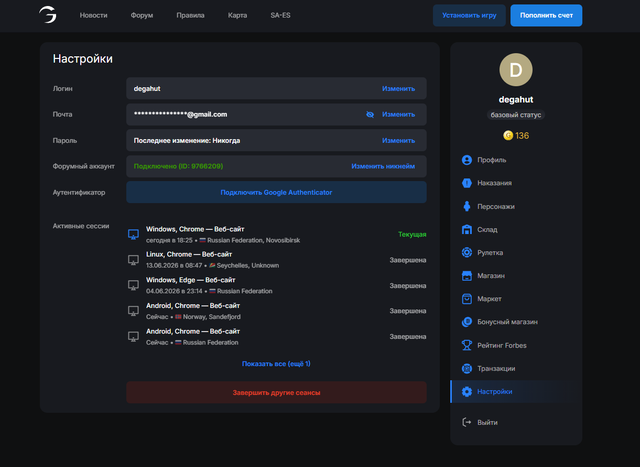Click the Магазин storefront icon
The height and width of the screenshot is (467, 640).
[467, 276]
